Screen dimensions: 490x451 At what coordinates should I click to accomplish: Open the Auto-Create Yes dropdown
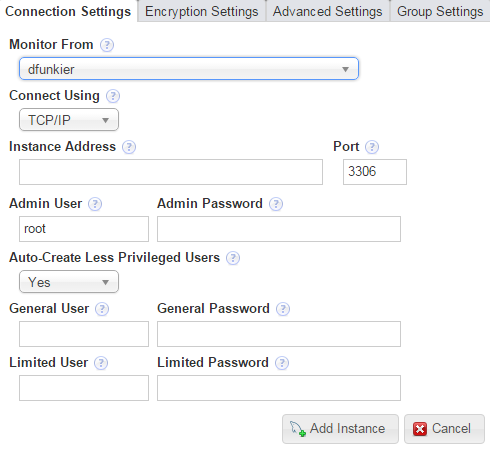tap(69, 282)
